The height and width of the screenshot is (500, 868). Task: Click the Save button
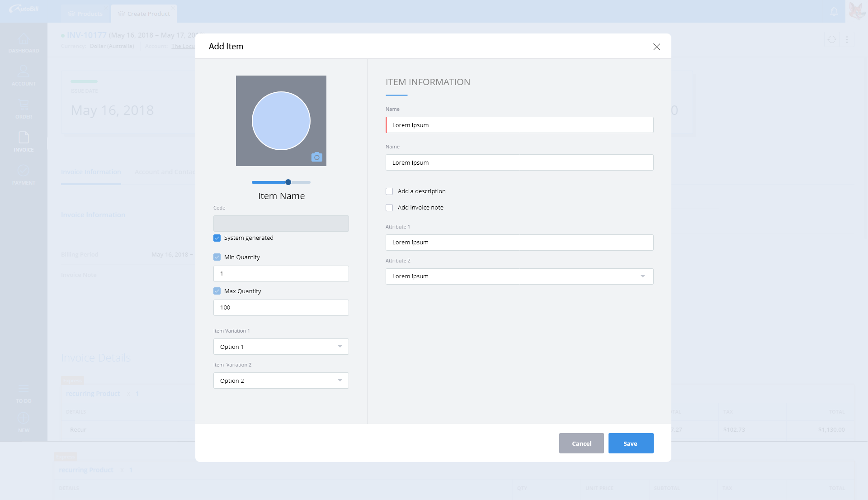click(x=631, y=443)
